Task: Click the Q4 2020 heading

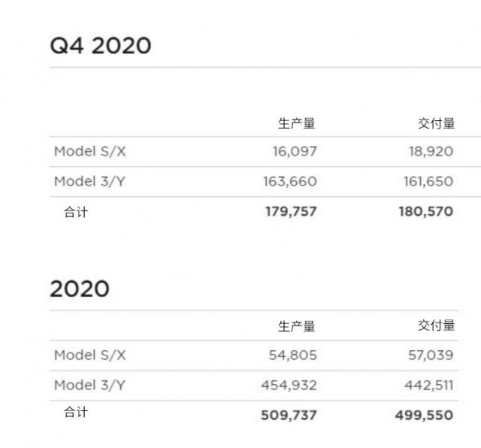Action: [x=100, y=46]
